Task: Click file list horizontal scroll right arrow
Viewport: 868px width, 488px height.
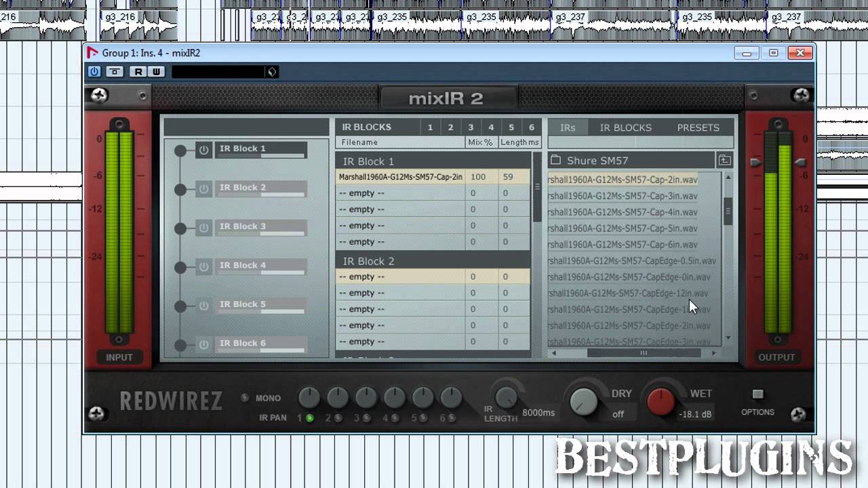Action: [x=713, y=352]
